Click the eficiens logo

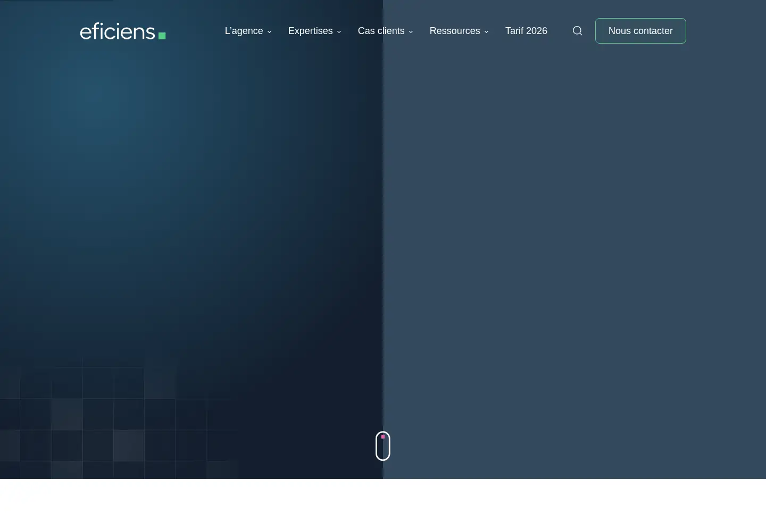tap(123, 31)
